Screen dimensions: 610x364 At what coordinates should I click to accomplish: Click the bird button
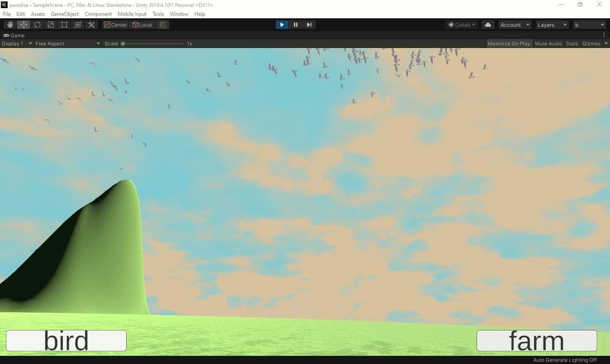(66, 341)
